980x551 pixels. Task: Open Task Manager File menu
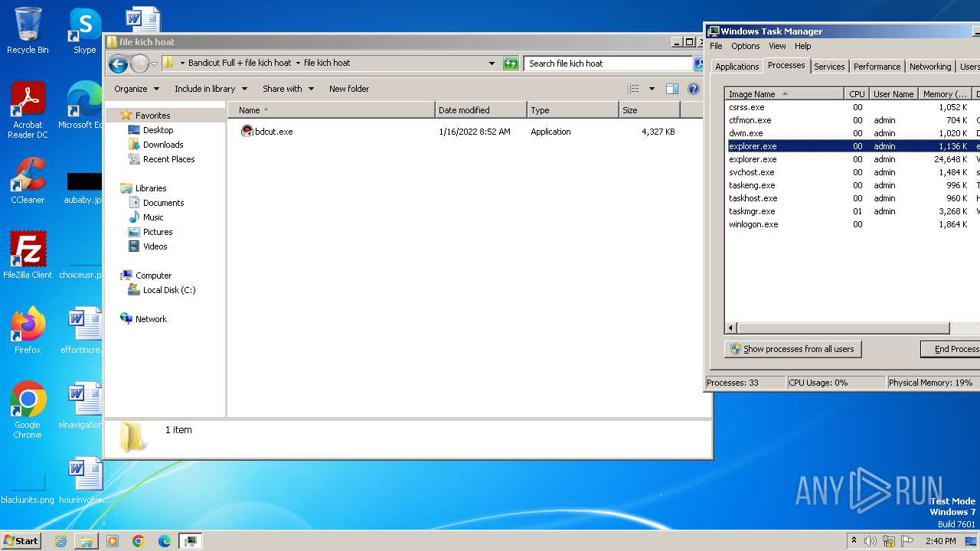click(716, 46)
